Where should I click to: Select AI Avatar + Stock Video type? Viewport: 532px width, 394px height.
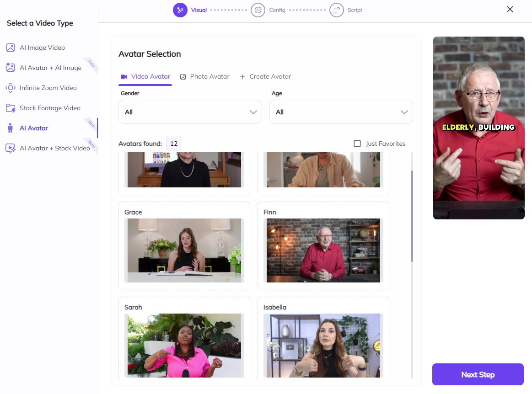(54, 148)
